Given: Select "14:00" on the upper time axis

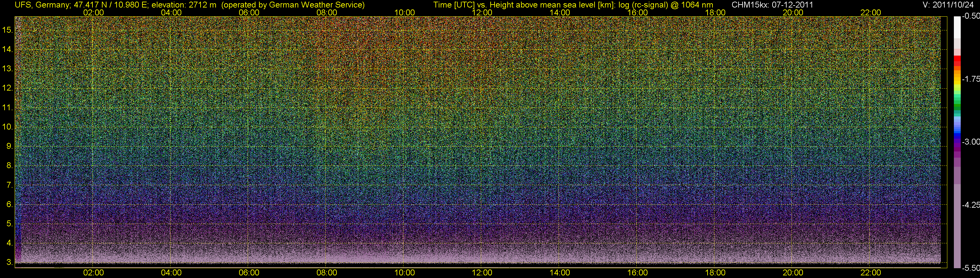Looking at the screenshot, I should coord(560,12).
